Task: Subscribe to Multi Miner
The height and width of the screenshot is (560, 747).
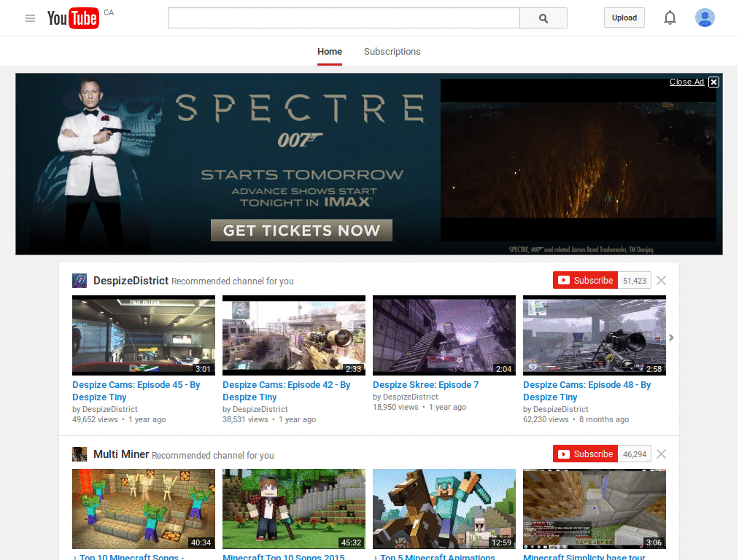Action: (586, 454)
